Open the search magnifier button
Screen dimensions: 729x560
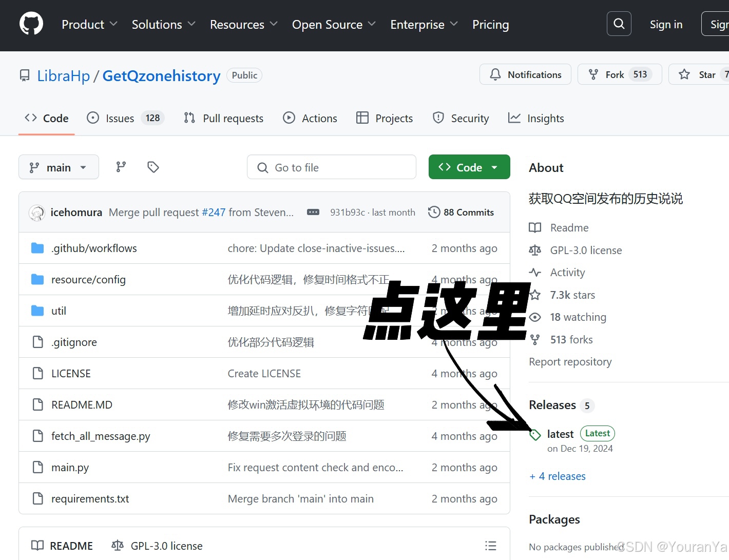pos(619,24)
